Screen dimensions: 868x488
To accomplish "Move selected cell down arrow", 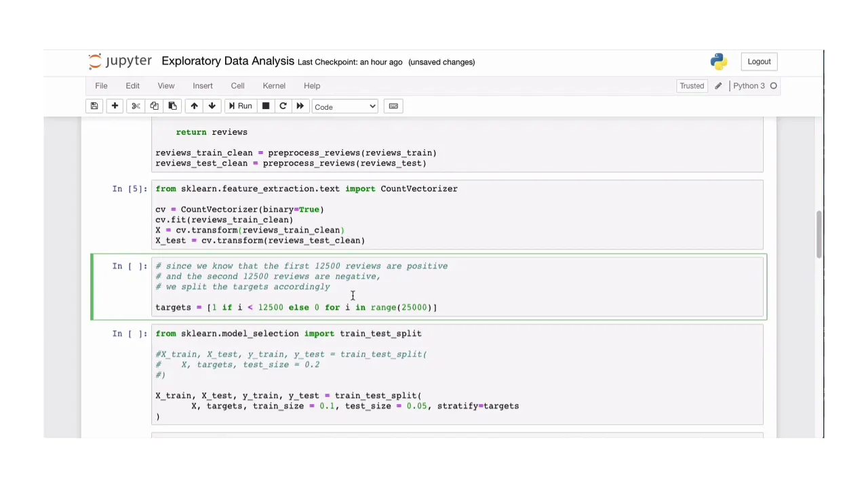I will tap(212, 106).
